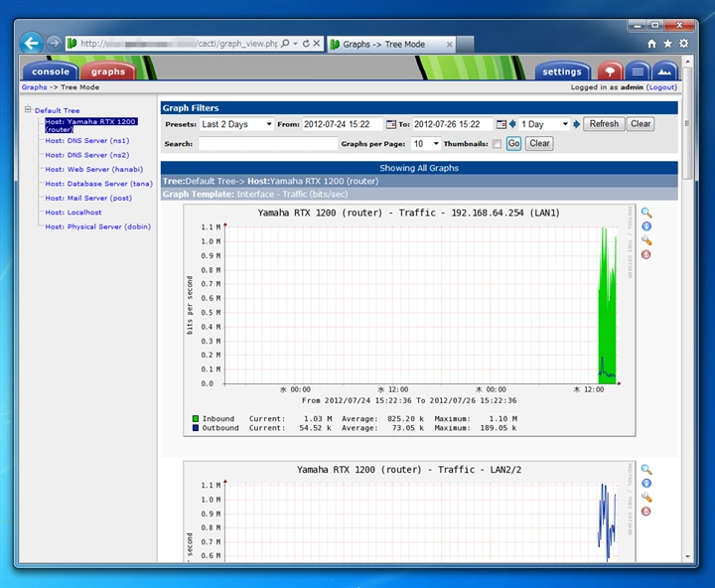Click the browser URL address field
The height and width of the screenshot is (588, 715).
(179, 44)
